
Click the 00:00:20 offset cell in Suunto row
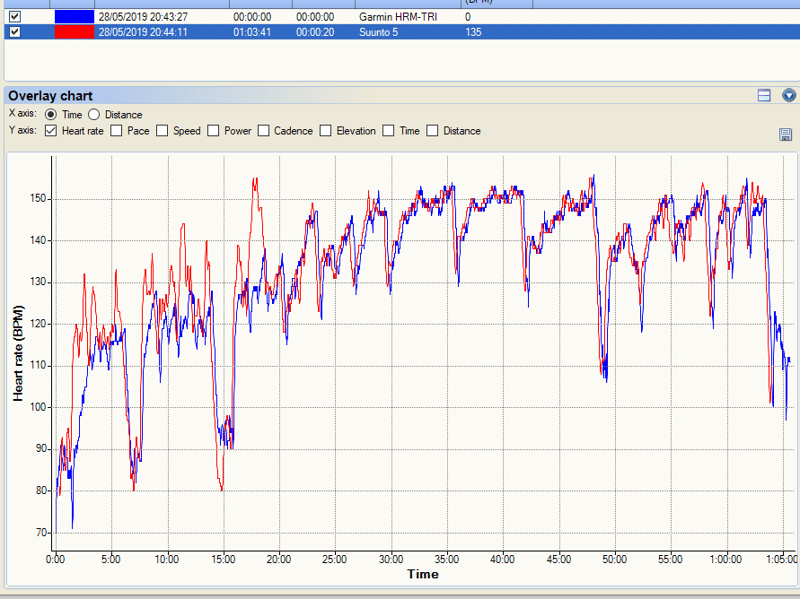pyautogui.click(x=315, y=32)
